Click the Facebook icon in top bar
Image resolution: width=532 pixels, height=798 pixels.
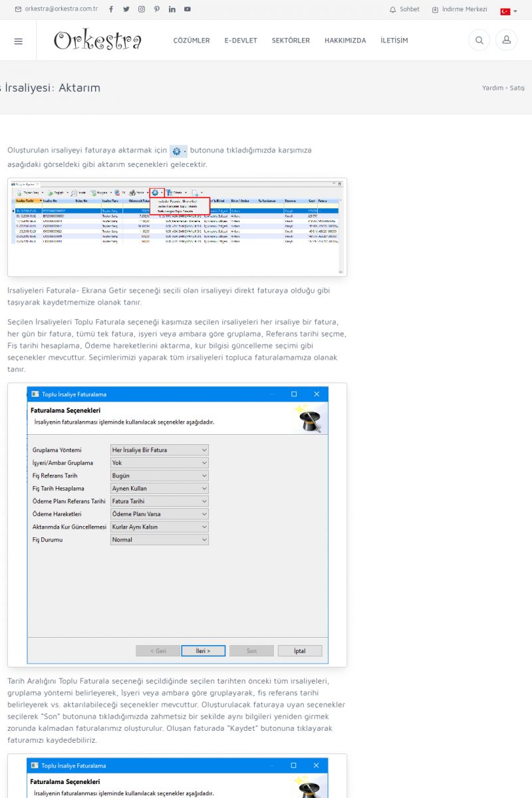110,9
